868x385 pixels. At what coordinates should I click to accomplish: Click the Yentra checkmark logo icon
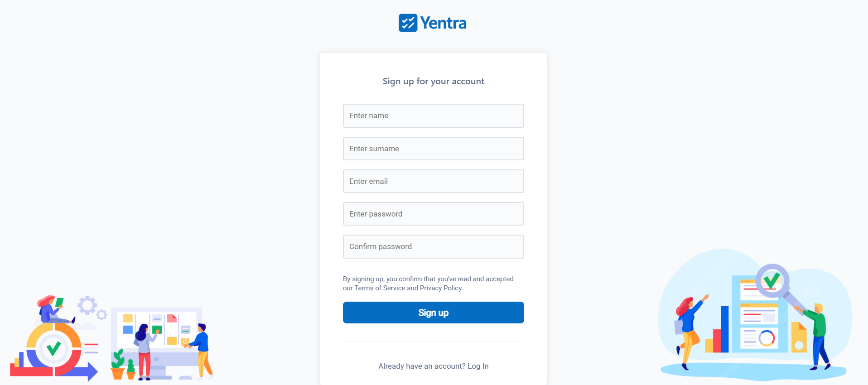[408, 23]
